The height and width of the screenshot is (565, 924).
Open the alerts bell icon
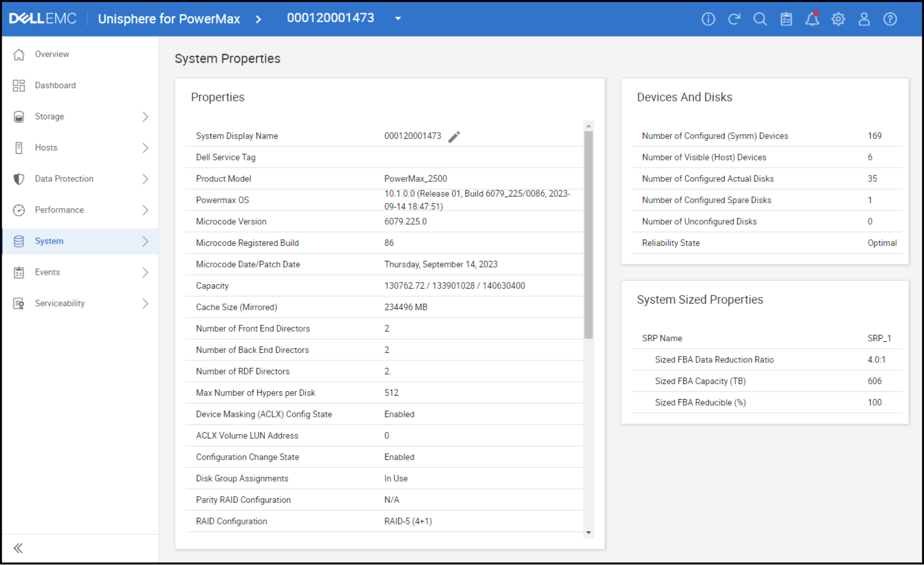812,19
